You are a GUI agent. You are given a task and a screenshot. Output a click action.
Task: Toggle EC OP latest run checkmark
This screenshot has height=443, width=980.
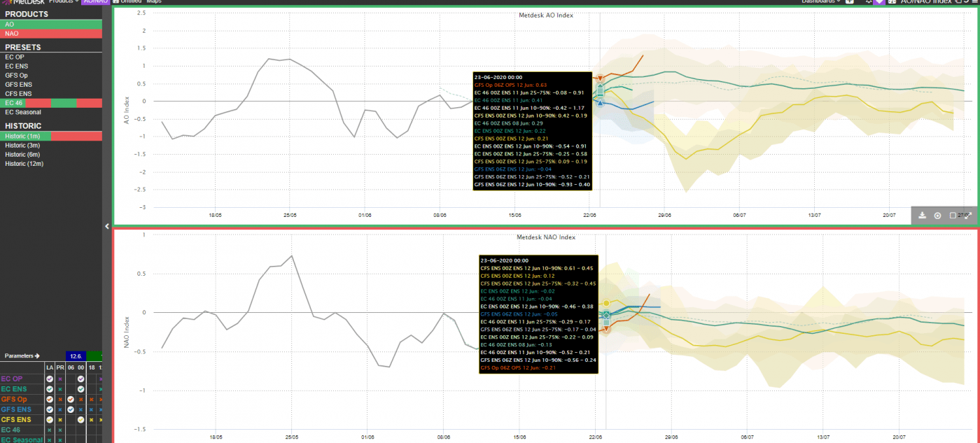click(50, 379)
